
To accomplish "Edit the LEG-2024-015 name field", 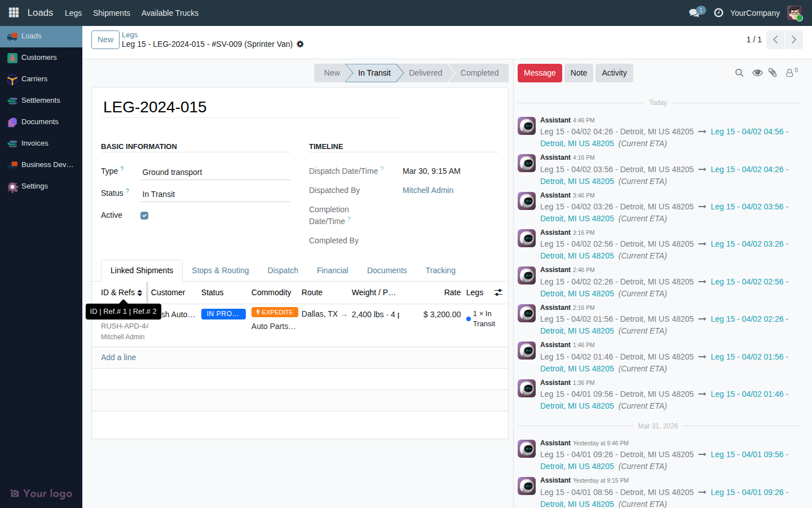I will 250,107.
